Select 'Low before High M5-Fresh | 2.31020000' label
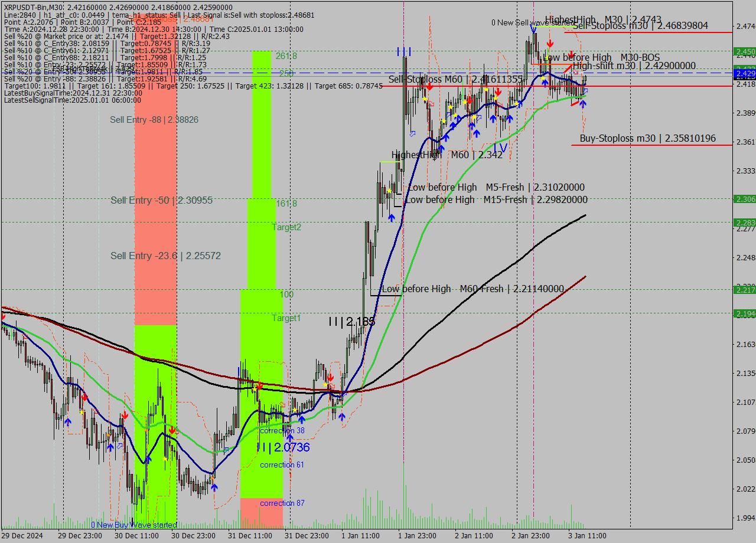The width and height of the screenshot is (756, 543). pyautogui.click(x=497, y=188)
